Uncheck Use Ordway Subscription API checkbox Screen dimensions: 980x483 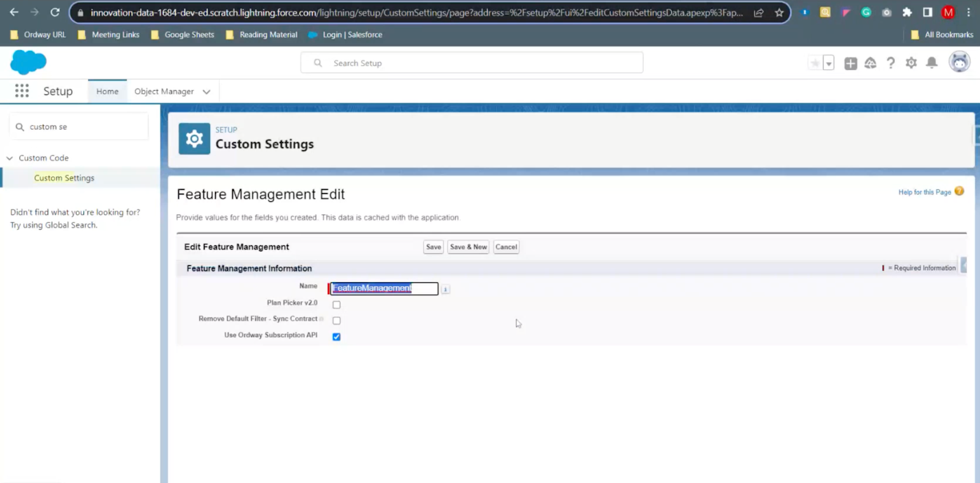tap(336, 337)
